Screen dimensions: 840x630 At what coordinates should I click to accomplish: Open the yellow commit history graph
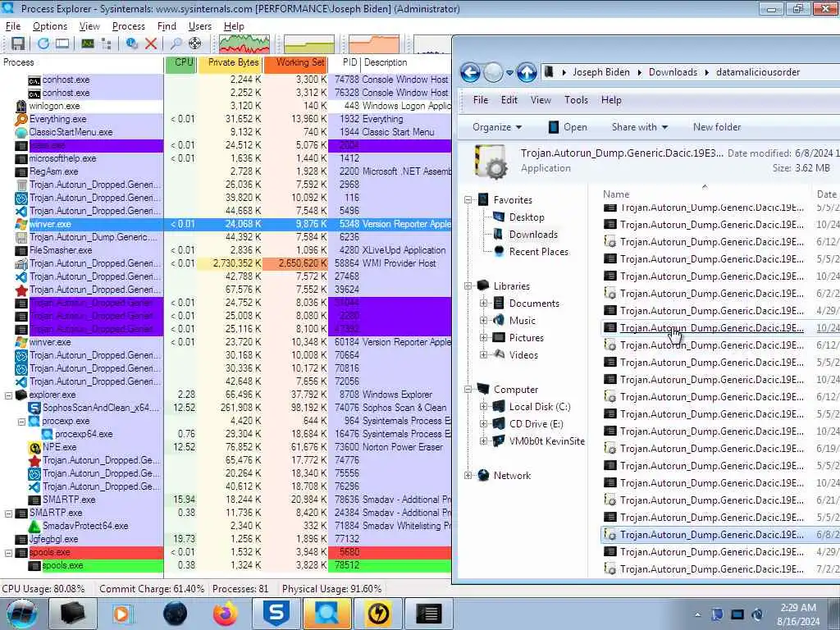click(x=309, y=44)
